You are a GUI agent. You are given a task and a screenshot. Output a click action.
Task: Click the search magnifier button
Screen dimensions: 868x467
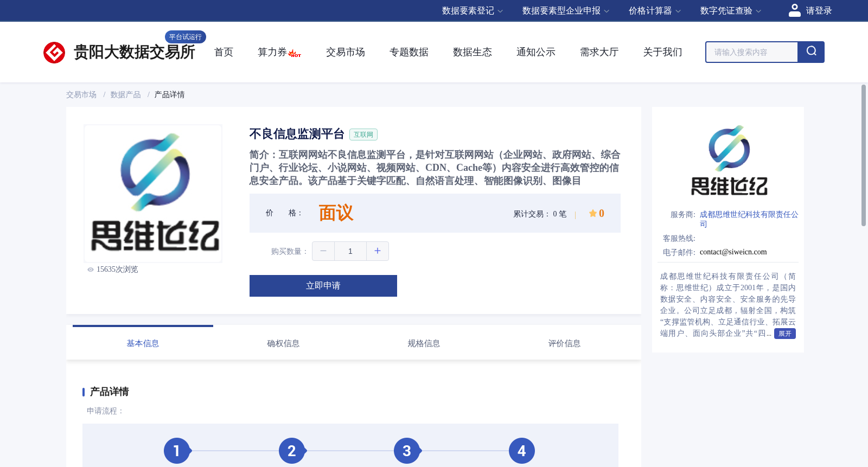[x=811, y=52]
